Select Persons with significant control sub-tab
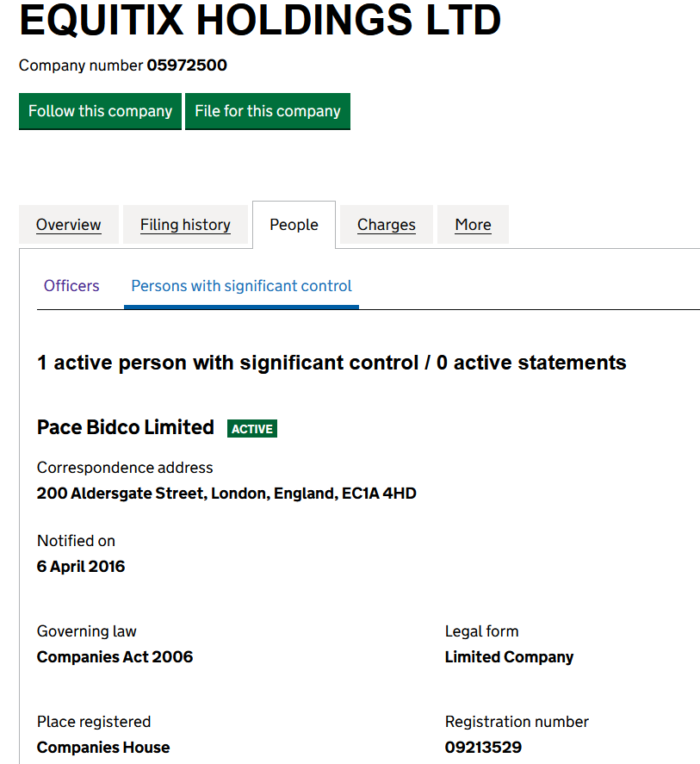This screenshot has width=700, height=764. pos(241,286)
